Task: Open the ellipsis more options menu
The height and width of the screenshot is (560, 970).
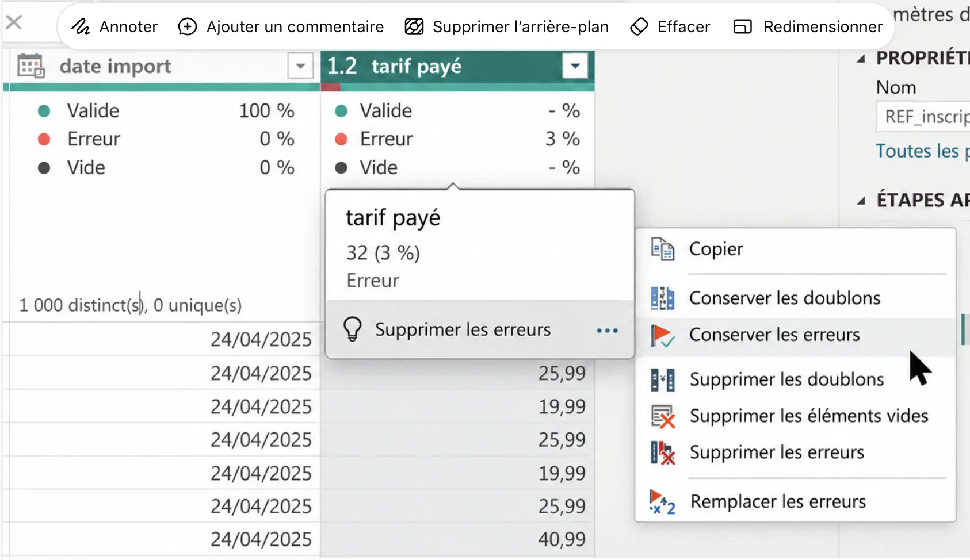Action: 607,331
